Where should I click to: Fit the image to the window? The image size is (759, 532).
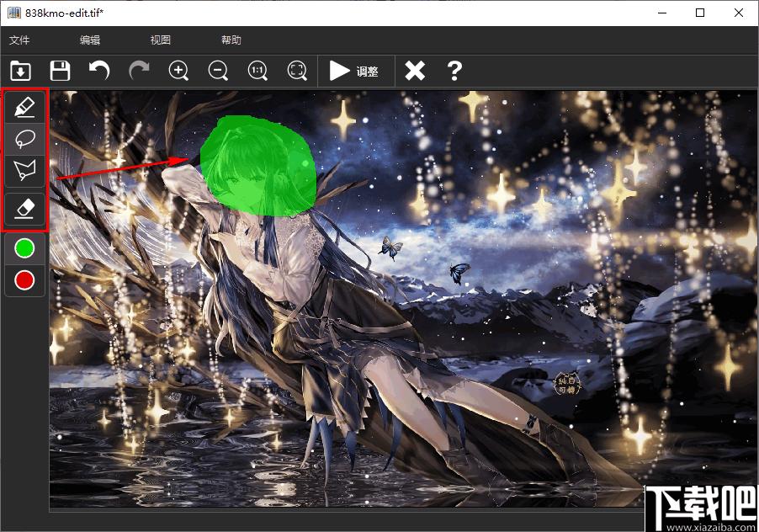click(297, 71)
